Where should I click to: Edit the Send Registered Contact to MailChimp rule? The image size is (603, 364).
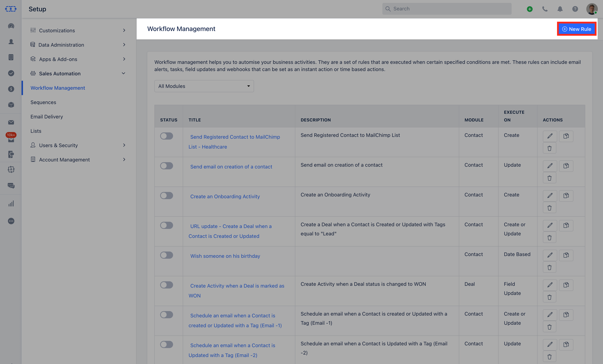point(550,136)
